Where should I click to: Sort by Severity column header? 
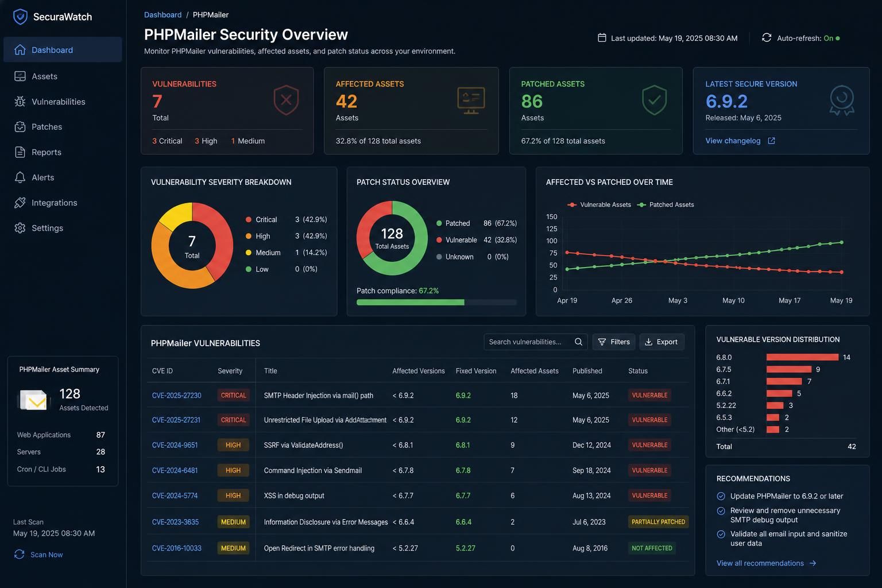click(x=230, y=371)
